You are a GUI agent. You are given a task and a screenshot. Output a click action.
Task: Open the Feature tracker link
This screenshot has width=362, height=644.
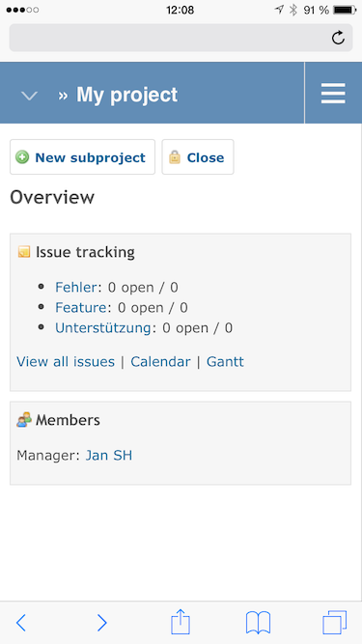click(x=81, y=308)
